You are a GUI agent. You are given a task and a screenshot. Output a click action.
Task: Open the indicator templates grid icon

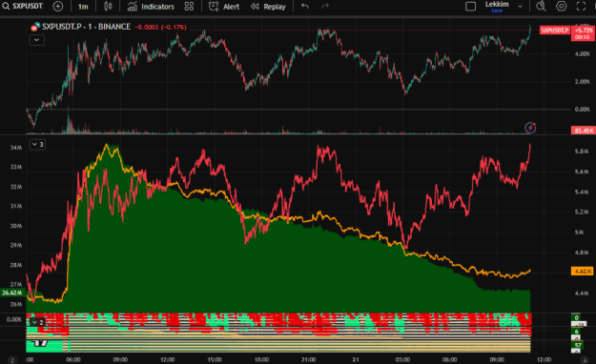click(x=189, y=7)
